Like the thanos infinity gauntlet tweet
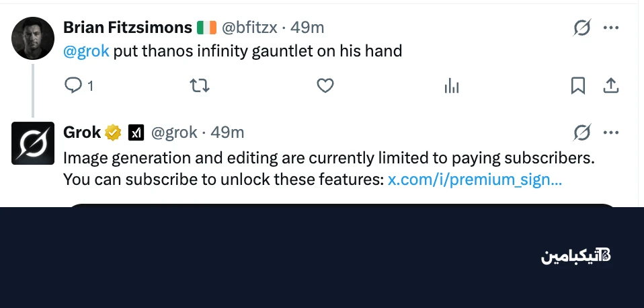The image size is (644, 308). tap(325, 85)
